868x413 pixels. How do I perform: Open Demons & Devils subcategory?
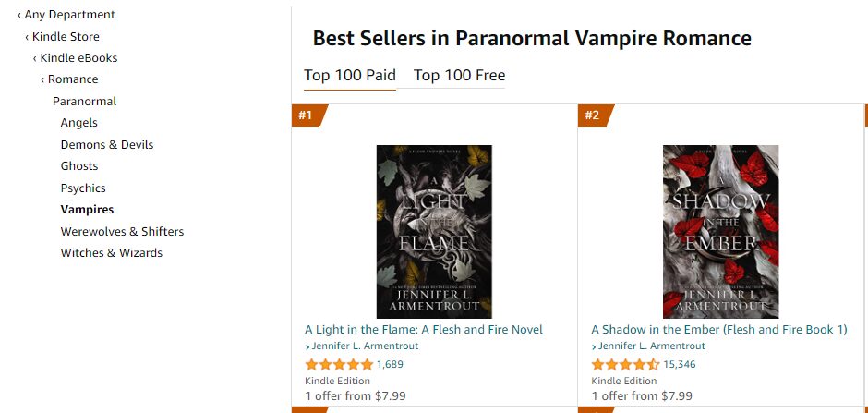pos(107,144)
